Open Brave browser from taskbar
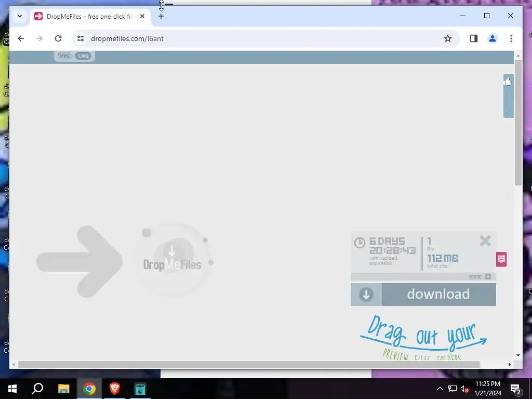The height and width of the screenshot is (399, 532). tap(115, 389)
